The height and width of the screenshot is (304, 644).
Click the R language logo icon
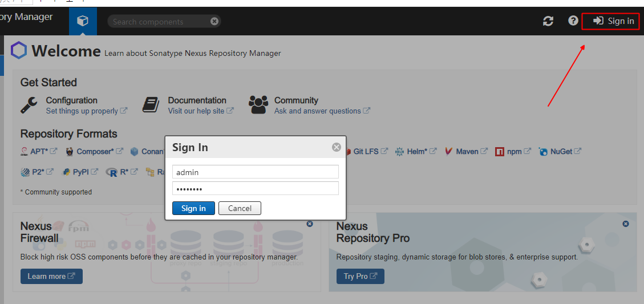click(112, 173)
